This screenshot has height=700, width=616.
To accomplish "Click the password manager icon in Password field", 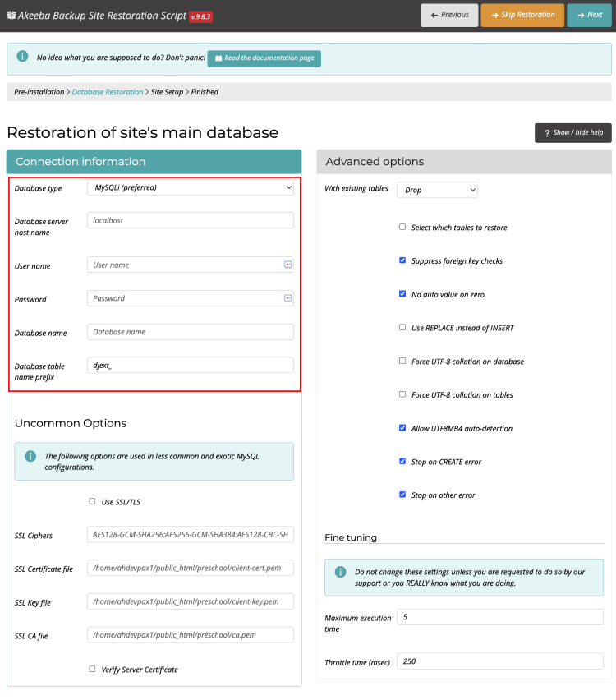I will (x=288, y=298).
